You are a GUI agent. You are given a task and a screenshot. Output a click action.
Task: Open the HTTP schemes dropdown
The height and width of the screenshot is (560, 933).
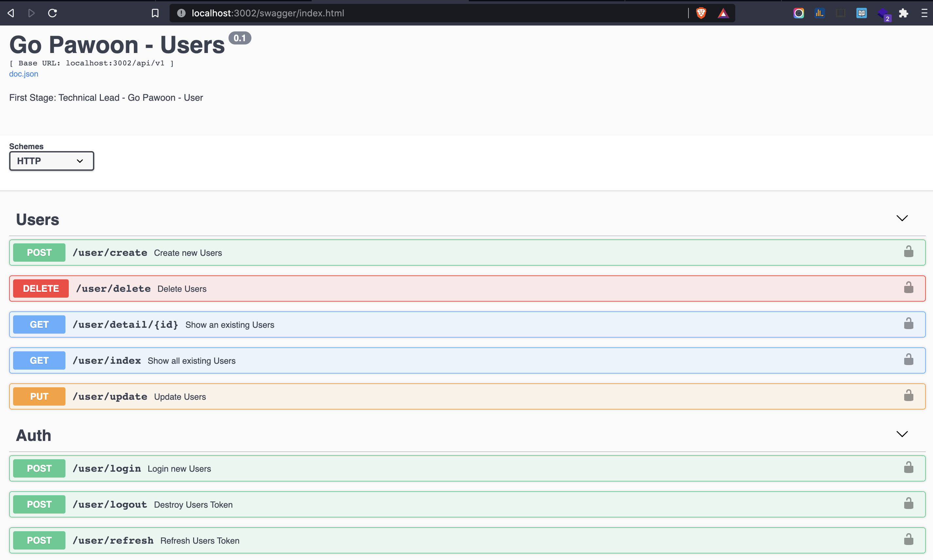52,161
